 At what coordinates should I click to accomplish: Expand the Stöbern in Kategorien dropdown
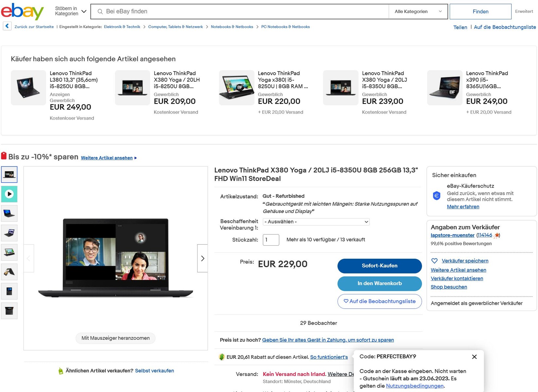[x=70, y=11]
